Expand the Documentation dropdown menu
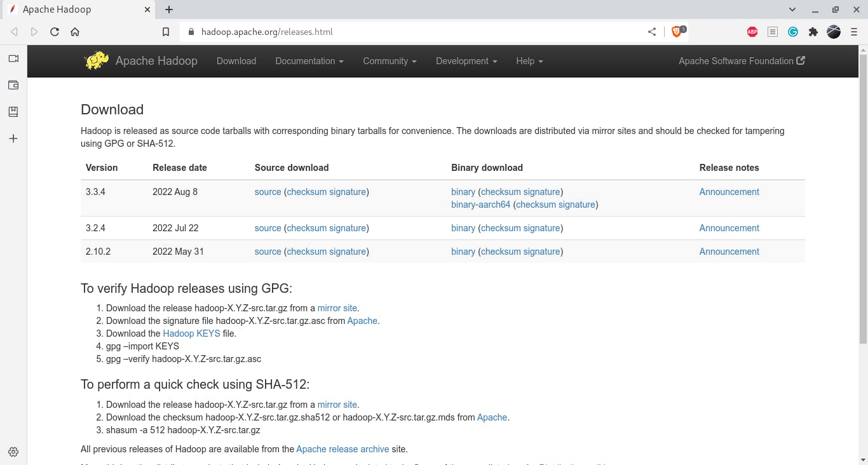The width and height of the screenshot is (868, 465). coord(309,61)
